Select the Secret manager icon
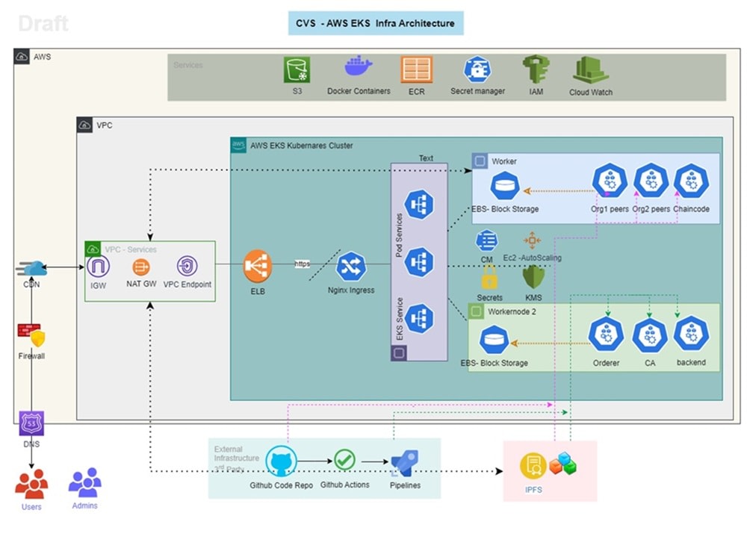This screenshot has width=747, height=560. pyautogui.click(x=477, y=71)
